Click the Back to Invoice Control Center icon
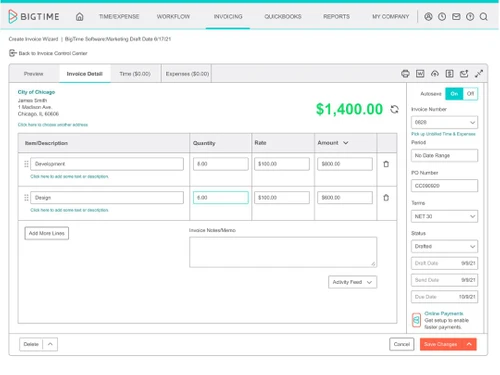The height and width of the screenshot is (375, 500). click(13, 53)
